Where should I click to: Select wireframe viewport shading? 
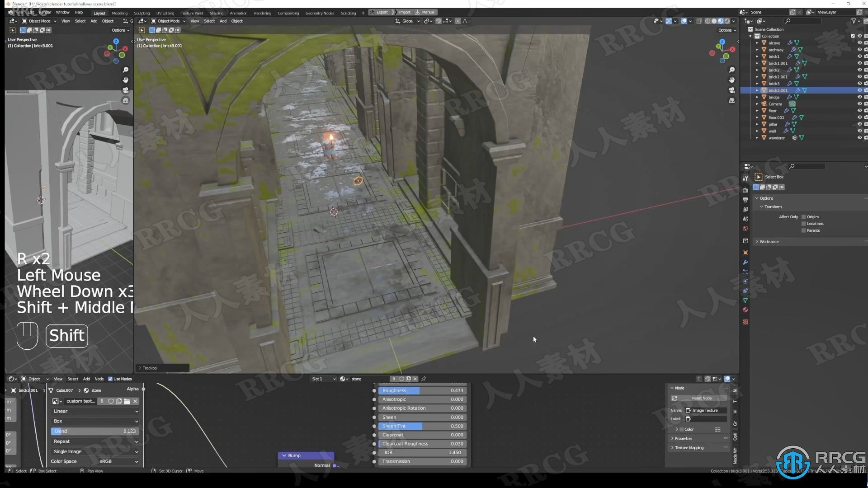click(x=708, y=21)
